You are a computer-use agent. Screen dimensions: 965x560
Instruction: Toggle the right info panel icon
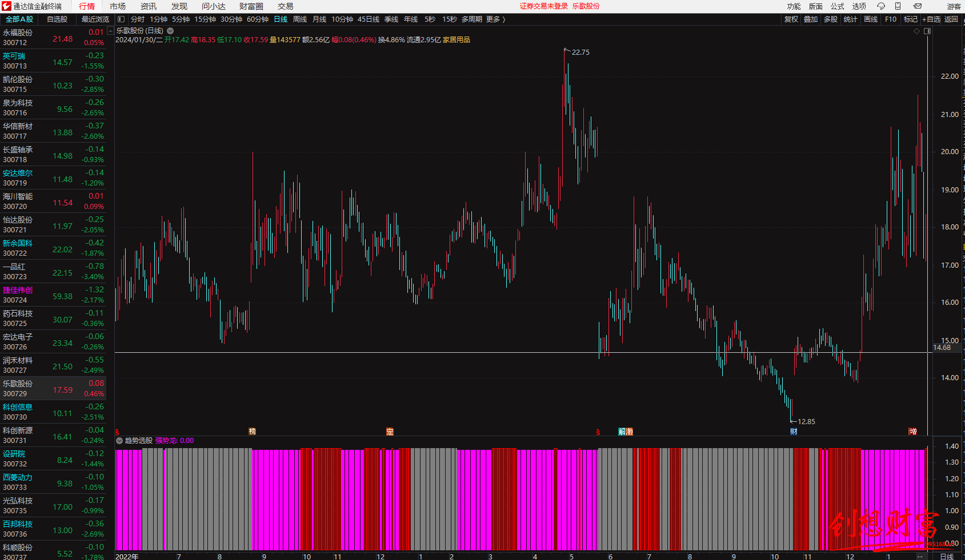click(x=927, y=31)
